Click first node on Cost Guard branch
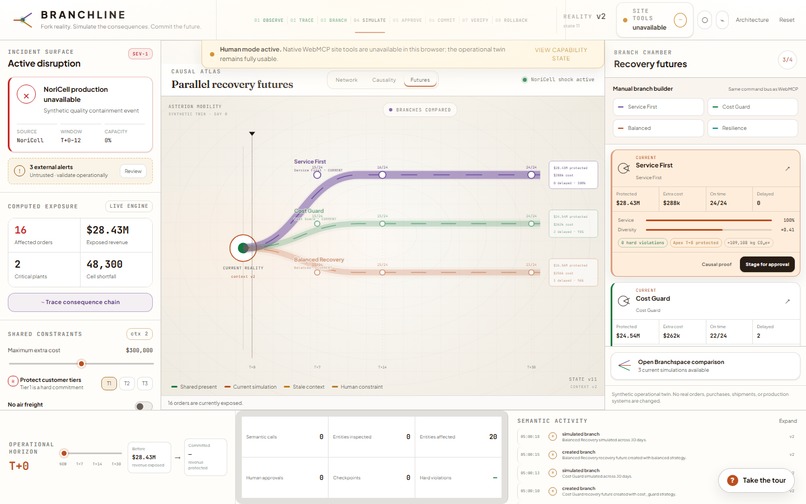This screenshot has width=806, height=504. point(317,224)
